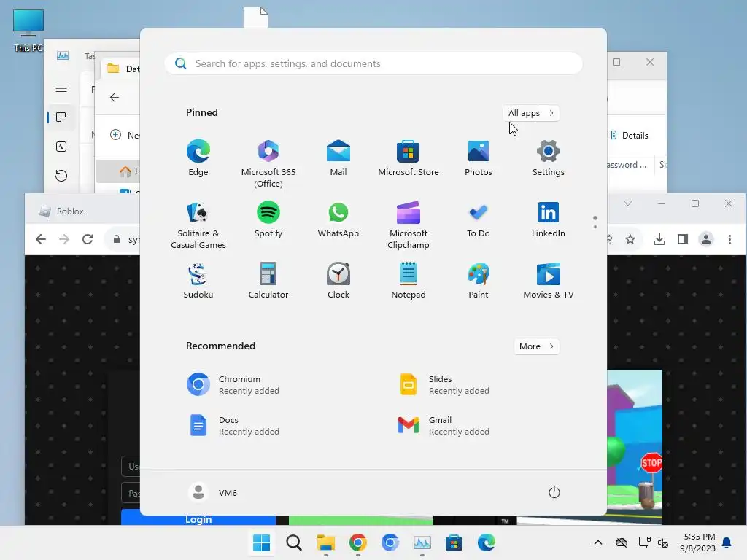This screenshot has height=560, width=747.
Task: Open the Mail app
Action: tap(338, 158)
